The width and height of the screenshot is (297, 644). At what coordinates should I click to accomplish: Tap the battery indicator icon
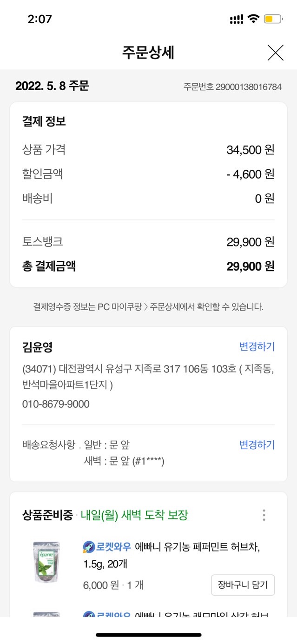(x=272, y=19)
